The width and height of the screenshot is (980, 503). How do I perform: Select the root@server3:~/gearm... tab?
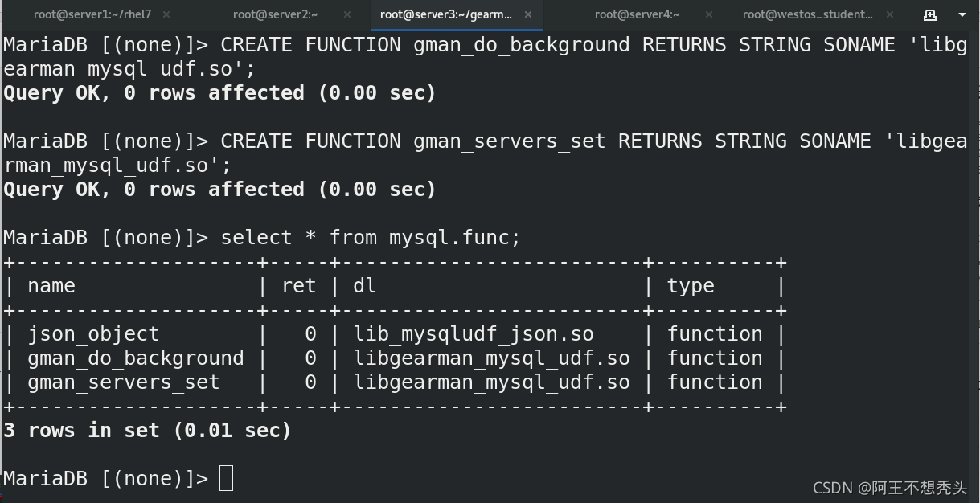446,14
